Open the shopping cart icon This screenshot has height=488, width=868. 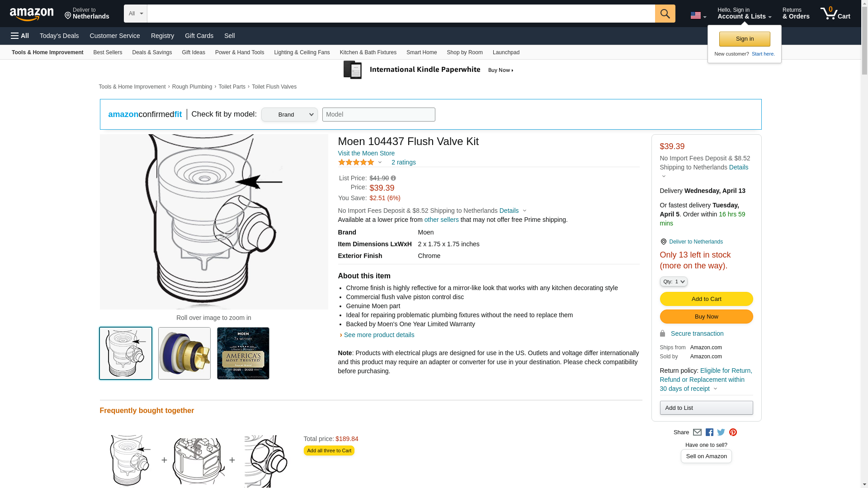(835, 14)
